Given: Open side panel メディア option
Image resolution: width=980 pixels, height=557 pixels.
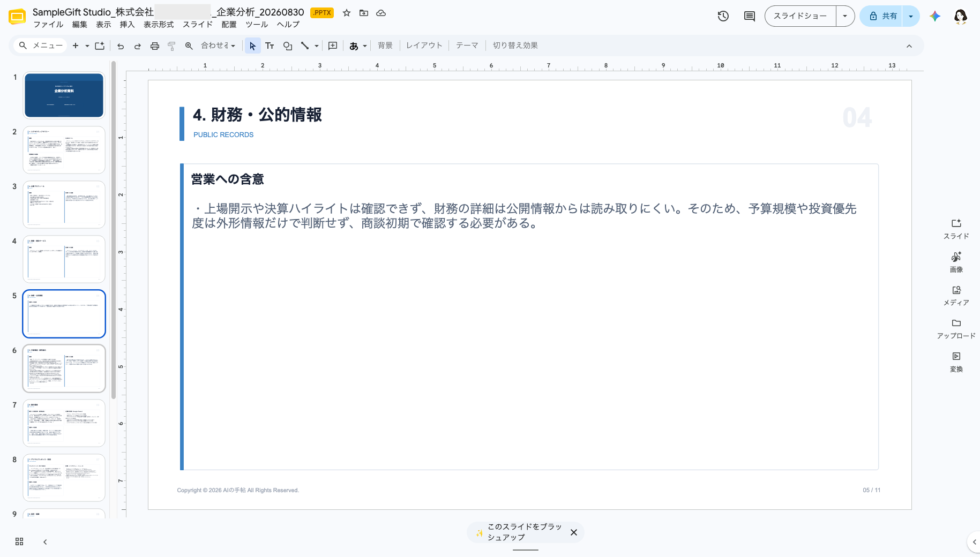Looking at the screenshot, I should point(956,296).
